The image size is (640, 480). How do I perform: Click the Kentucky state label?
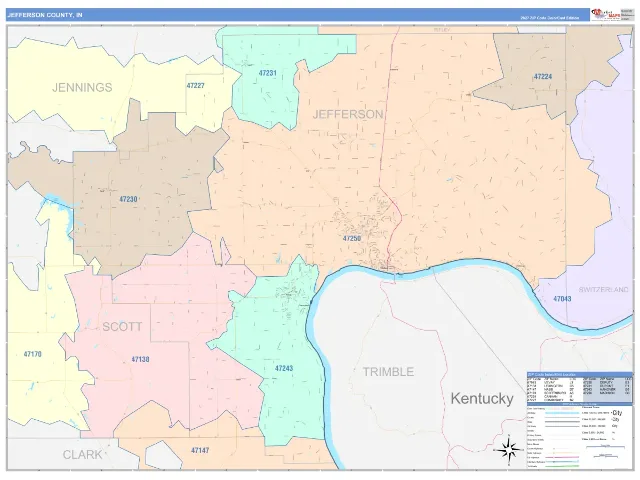(482, 398)
